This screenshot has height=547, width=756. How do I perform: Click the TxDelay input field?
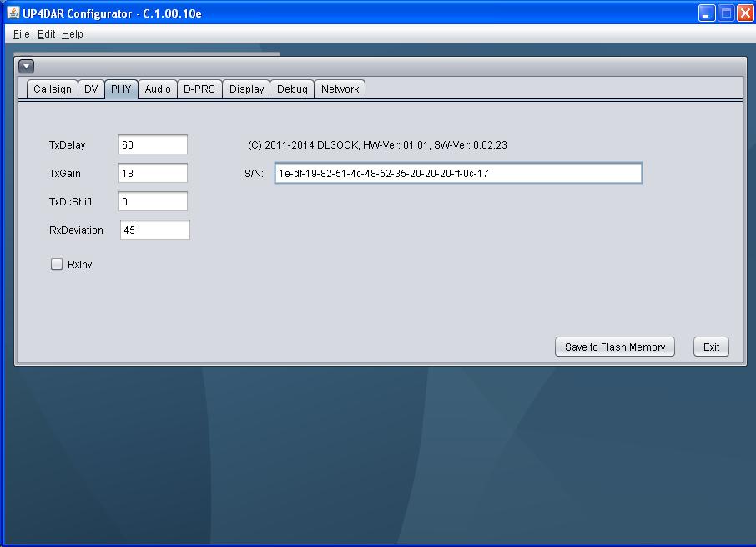(x=153, y=144)
